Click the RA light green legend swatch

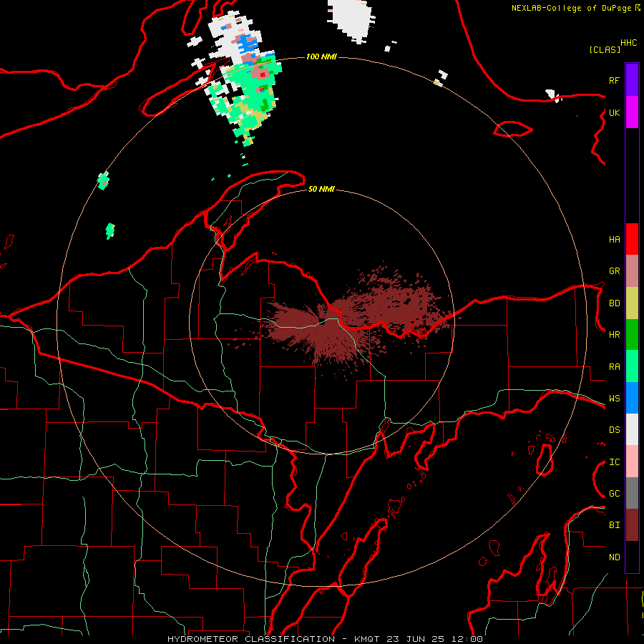pyautogui.click(x=632, y=366)
